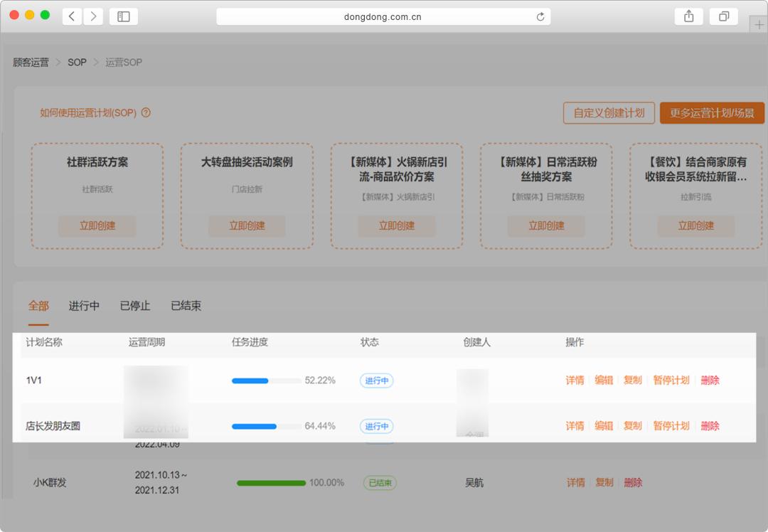Show all tabs overview icon
Viewport: 768px width, 532px height.
pyautogui.click(x=723, y=16)
